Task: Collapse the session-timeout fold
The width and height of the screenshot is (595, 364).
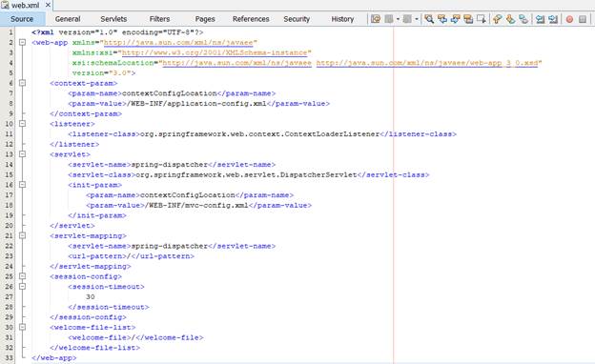Action: coord(22,286)
